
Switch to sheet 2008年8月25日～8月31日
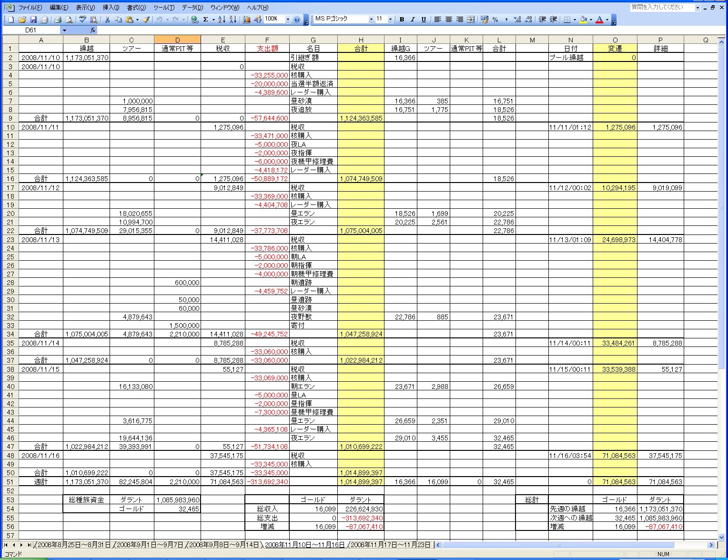coord(74,545)
